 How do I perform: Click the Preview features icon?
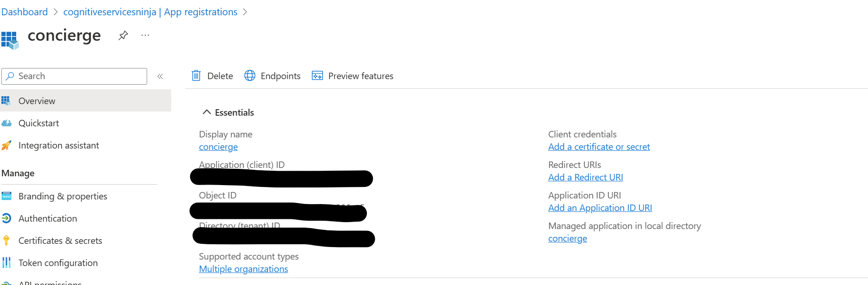point(317,76)
